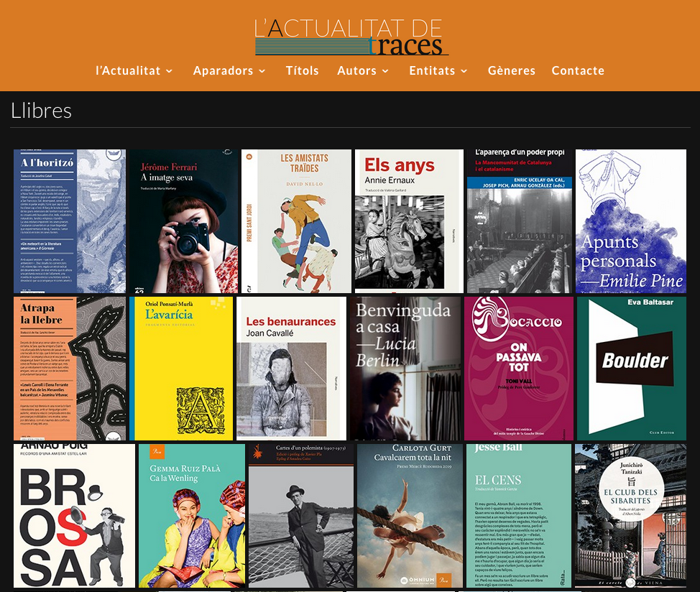700x592 pixels.
Task: Select the Bocaccio 'On passava tot' cover
Action: 518,369
